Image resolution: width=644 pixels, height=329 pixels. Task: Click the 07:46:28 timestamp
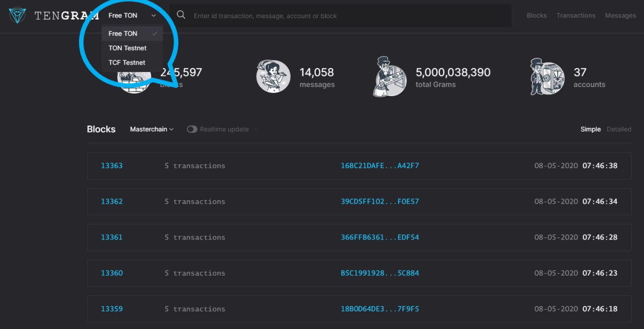[600, 237]
